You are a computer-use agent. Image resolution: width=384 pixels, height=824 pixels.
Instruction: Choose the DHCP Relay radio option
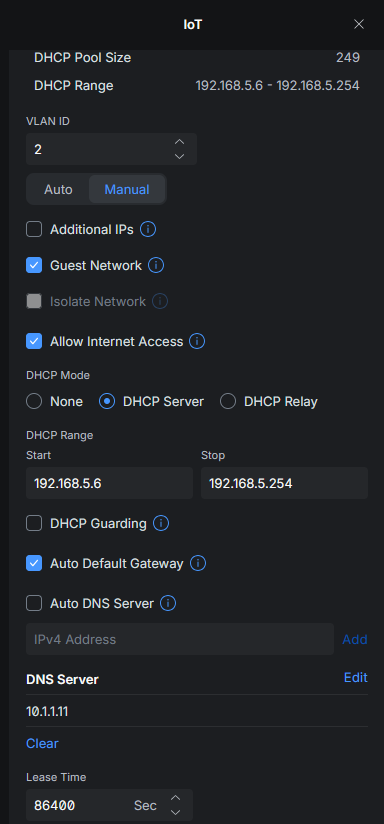228,401
